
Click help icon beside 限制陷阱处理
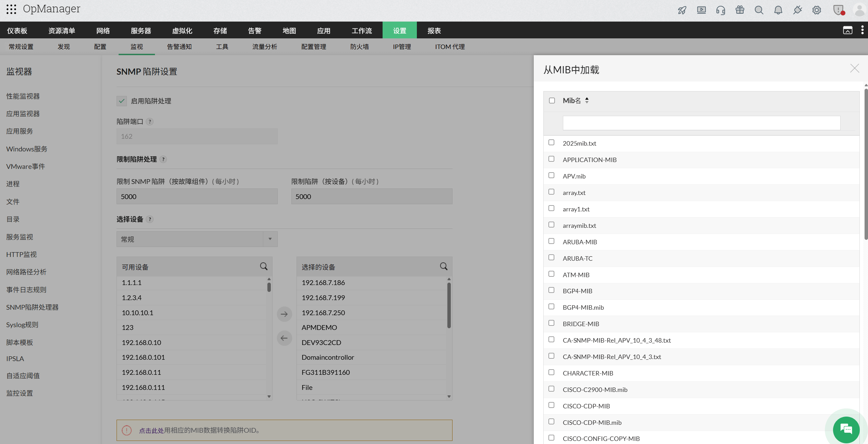(x=164, y=159)
